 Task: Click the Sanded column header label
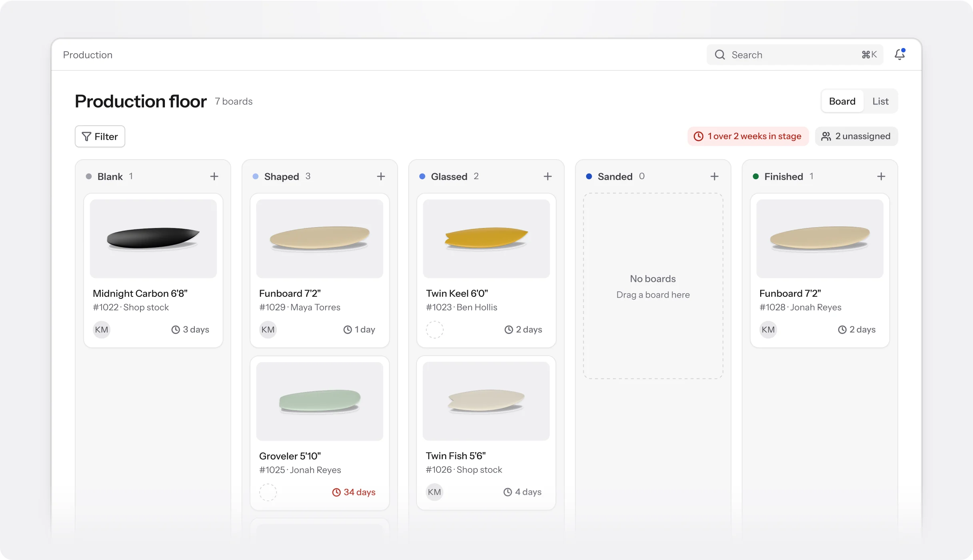point(615,176)
